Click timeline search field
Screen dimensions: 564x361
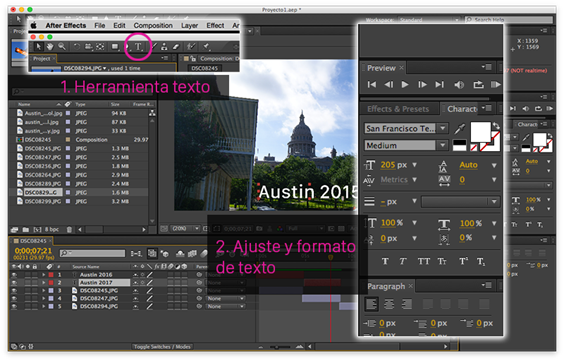click(x=92, y=253)
